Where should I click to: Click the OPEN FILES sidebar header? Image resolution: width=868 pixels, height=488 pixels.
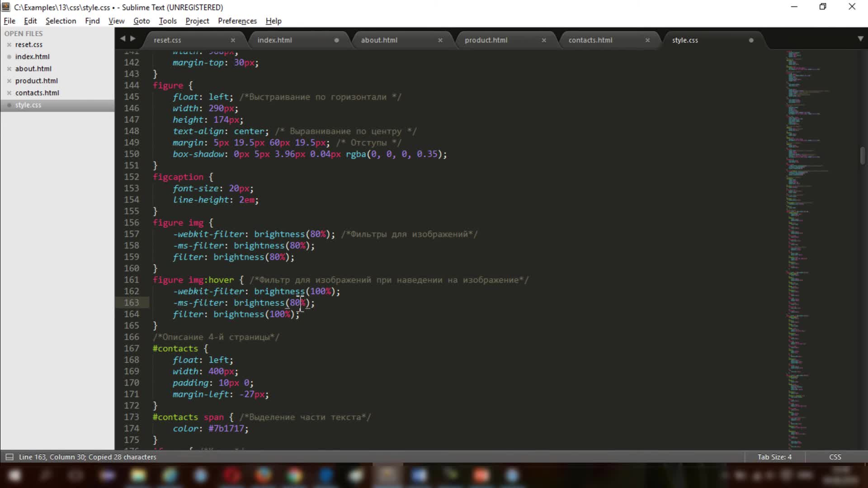24,33
